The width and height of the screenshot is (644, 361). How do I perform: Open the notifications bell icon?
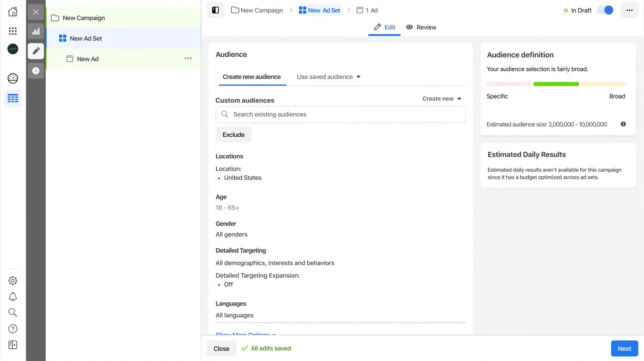click(x=13, y=297)
